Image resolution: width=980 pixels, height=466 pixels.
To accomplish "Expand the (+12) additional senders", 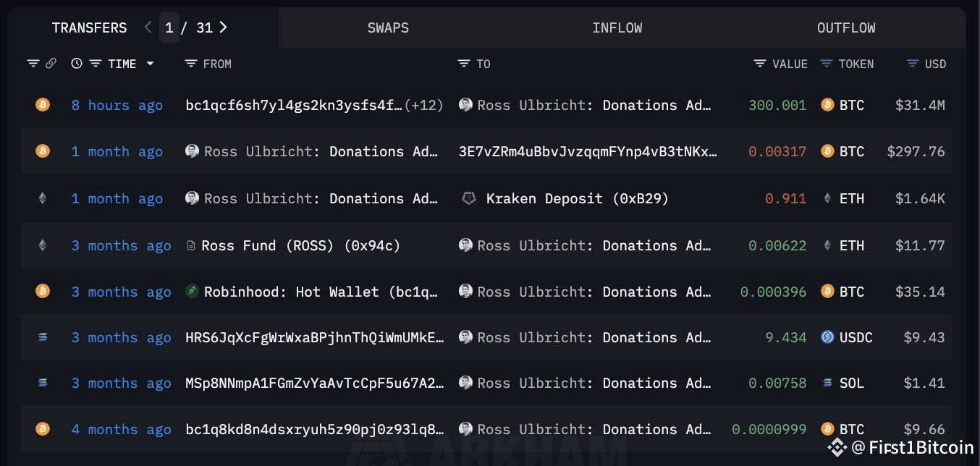I will pos(424,105).
